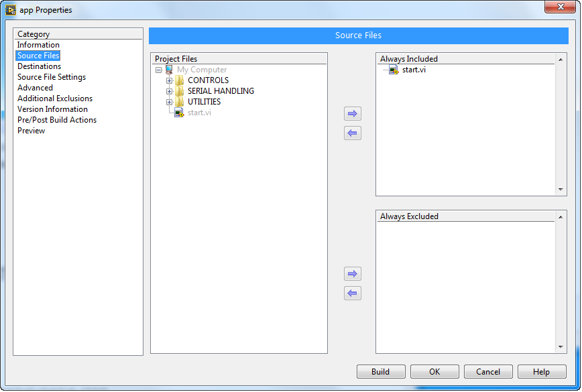The image size is (582, 392).
Task: Click the Always Included header
Action: click(466, 59)
